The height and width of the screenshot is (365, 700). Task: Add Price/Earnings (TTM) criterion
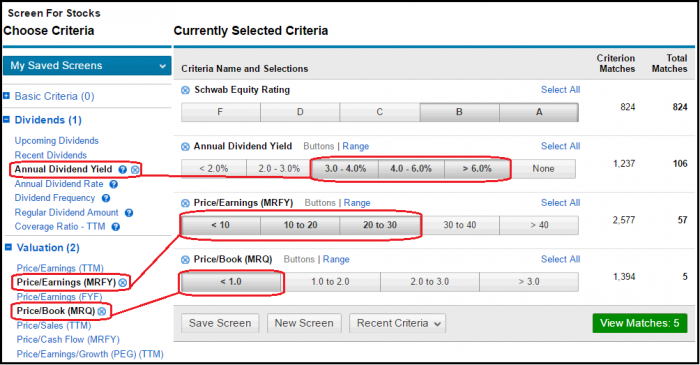60,268
